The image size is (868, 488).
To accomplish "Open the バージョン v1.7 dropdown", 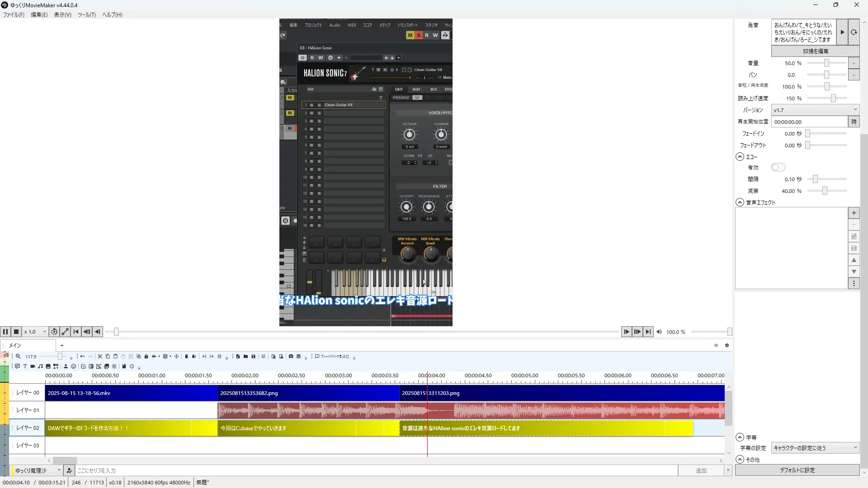I will coord(815,110).
